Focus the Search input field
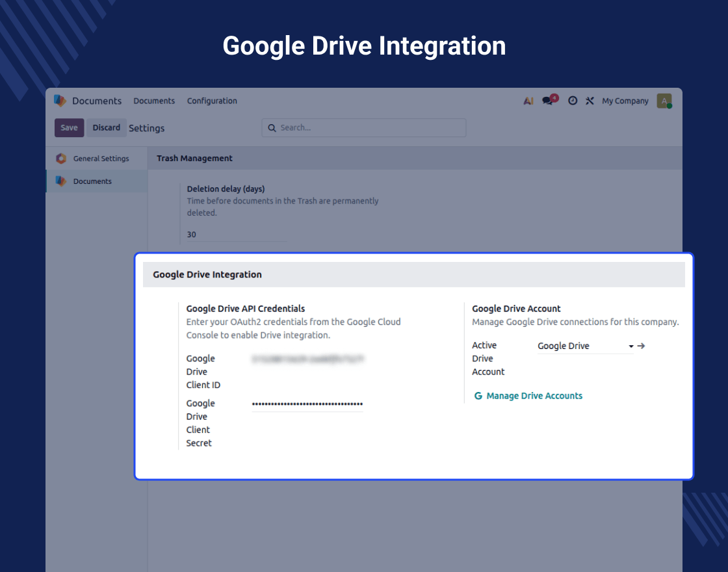This screenshot has width=728, height=572. tap(364, 127)
